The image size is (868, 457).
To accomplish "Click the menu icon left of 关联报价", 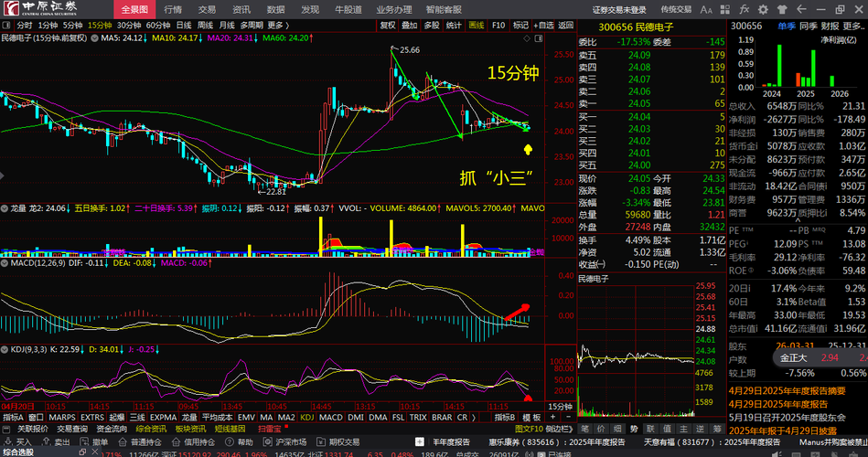I will click(6, 430).
